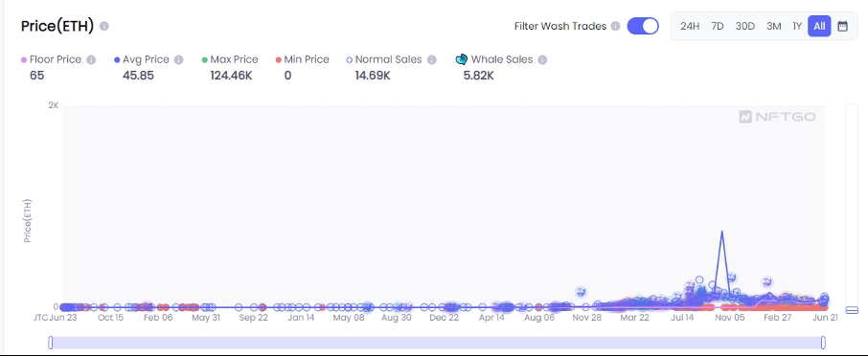868x356 pixels.
Task: Click the info icon beside Filter Wash Trades
Action: coord(615,26)
